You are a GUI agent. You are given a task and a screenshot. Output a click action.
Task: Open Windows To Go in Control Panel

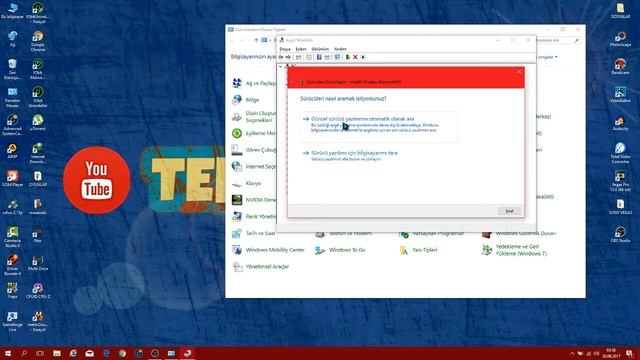point(340,250)
